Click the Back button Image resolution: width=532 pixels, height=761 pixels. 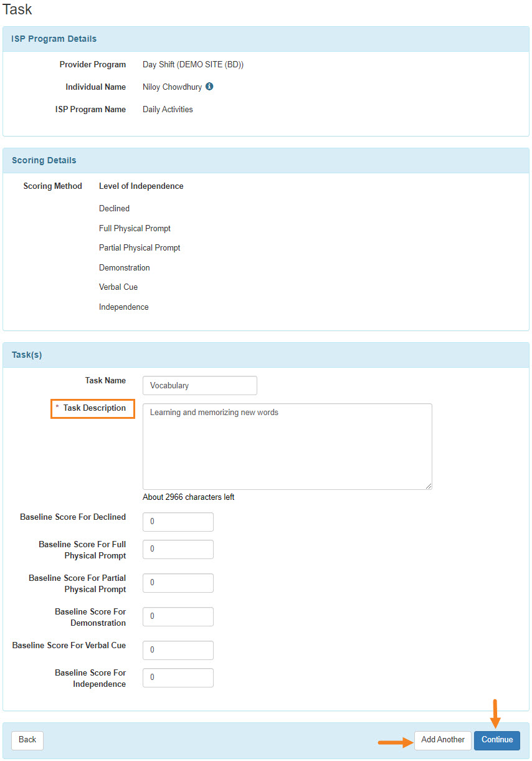(27, 740)
